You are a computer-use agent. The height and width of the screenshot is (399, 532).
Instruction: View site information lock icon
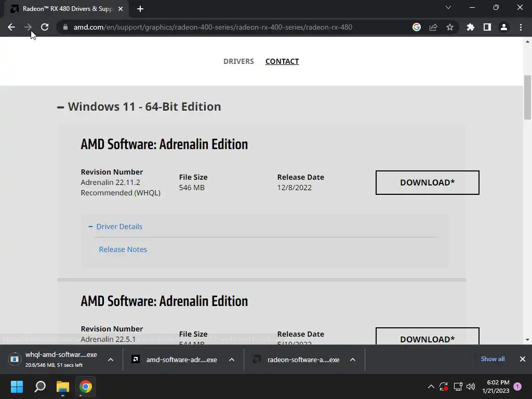(65, 27)
